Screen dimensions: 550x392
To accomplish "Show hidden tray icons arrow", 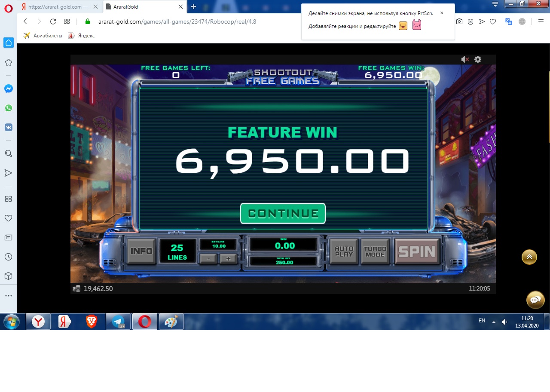I will click(494, 322).
